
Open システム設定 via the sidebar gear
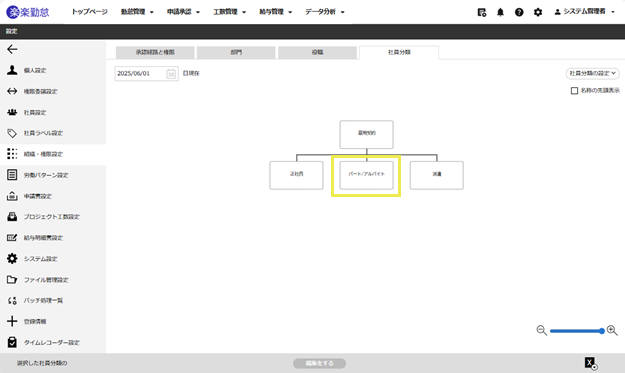click(x=12, y=259)
